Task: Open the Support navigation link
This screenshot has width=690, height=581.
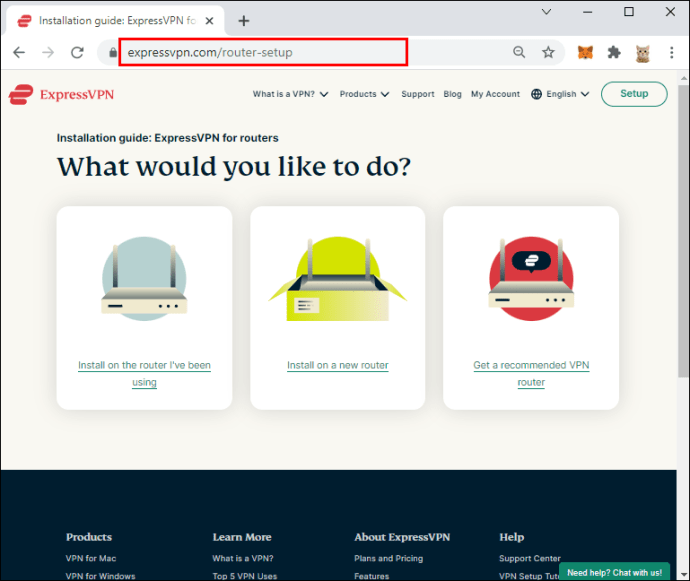Action: pyautogui.click(x=418, y=94)
